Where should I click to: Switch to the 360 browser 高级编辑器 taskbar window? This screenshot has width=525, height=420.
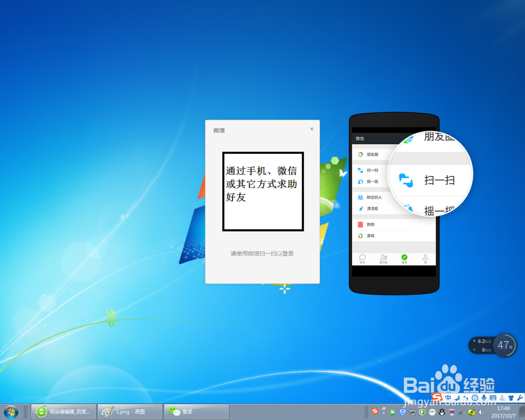point(64,412)
